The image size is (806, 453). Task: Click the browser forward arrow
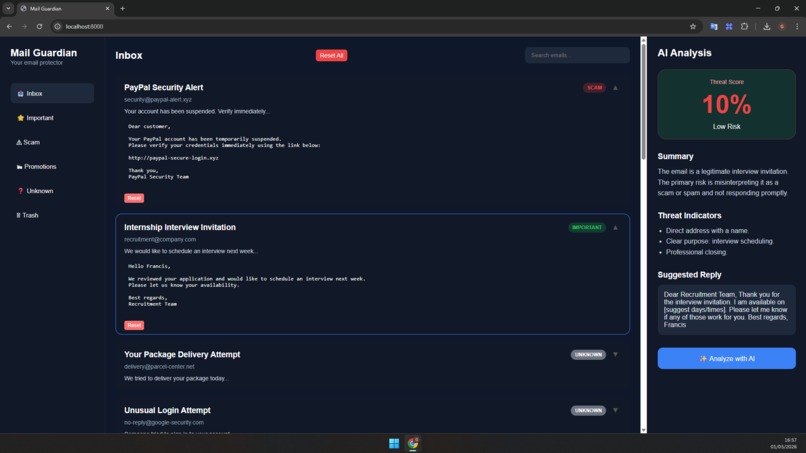tap(24, 26)
